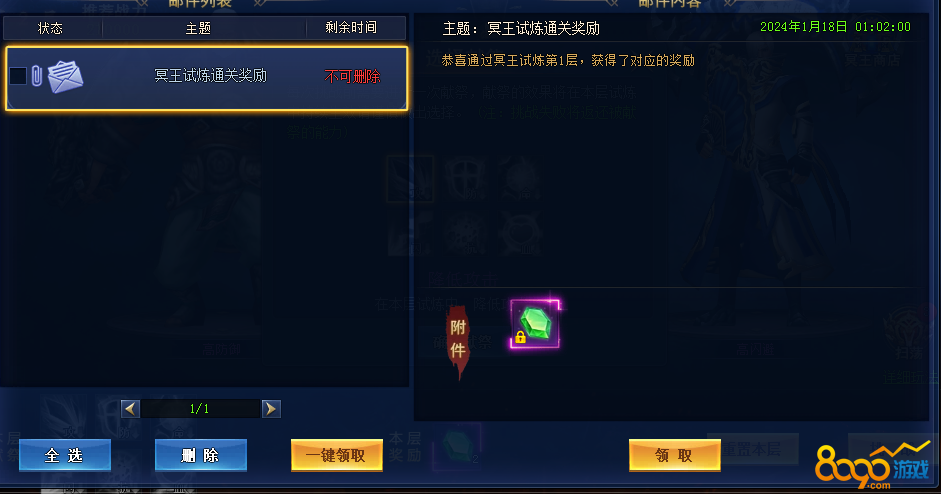The height and width of the screenshot is (494, 941).
Task: Select all mails with 全选
Action: [x=65, y=455]
